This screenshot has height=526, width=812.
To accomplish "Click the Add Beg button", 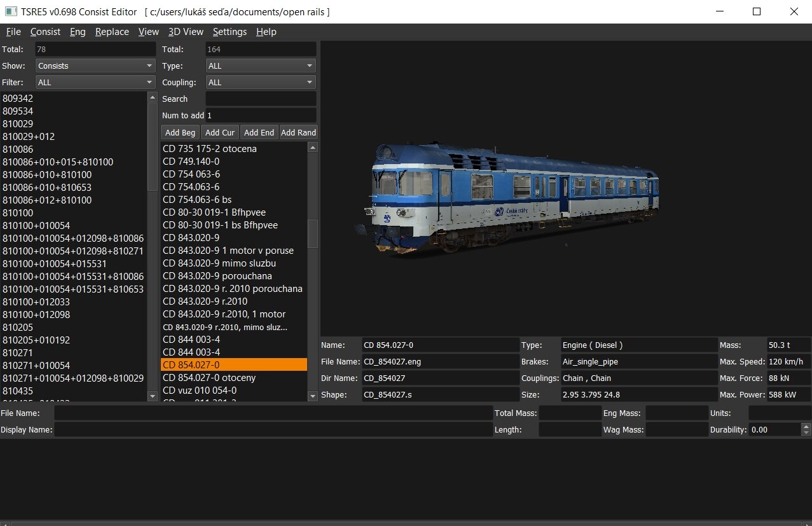I will click(x=180, y=132).
